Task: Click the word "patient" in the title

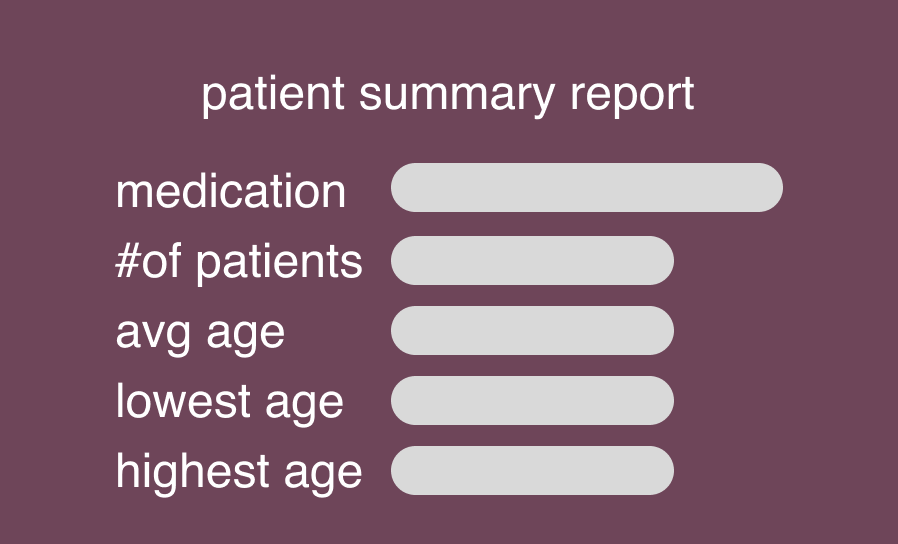Action: click(273, 96)
